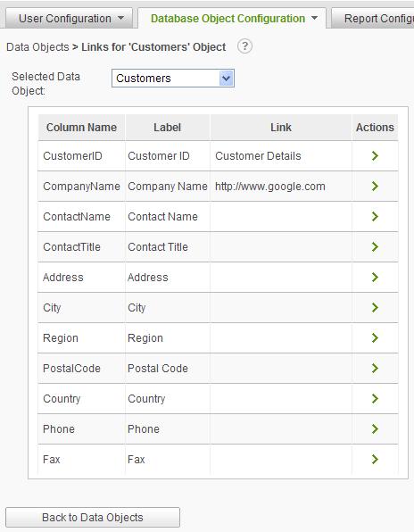Expand Database Object Configuration dropdown arrow
Image resolution: width=414 pixels, height=532 pixels.
(315, 18)
